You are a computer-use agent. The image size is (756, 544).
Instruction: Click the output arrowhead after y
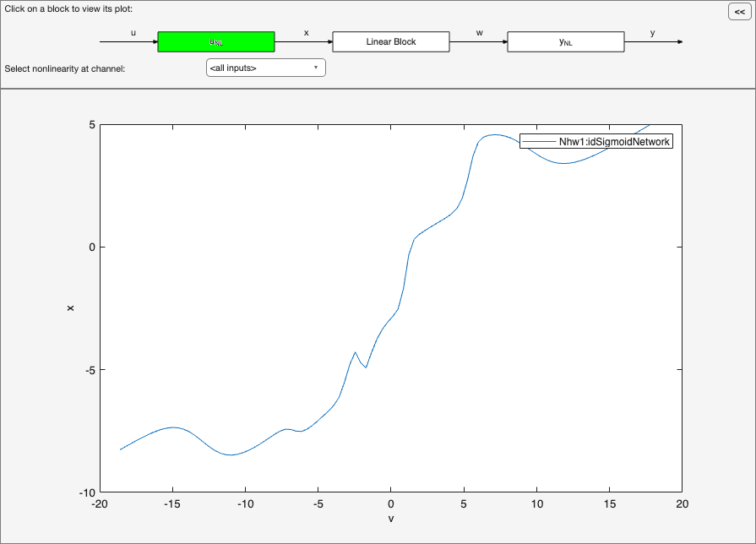tap(680, 42)
